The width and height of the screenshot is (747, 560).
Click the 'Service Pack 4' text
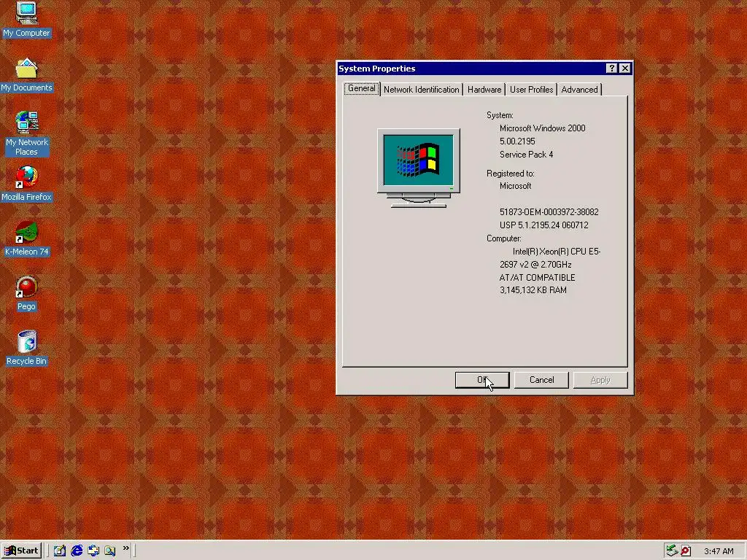tap(526, 155)
